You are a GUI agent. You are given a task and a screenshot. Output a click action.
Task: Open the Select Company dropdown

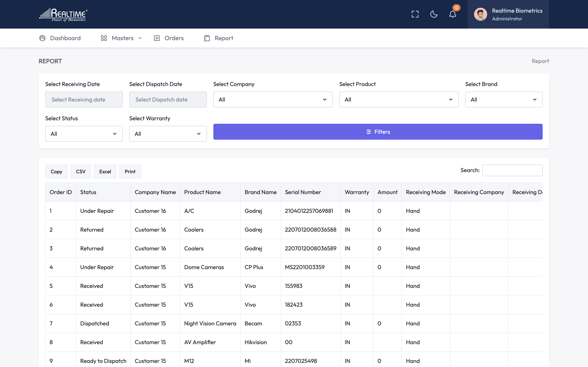273,99
